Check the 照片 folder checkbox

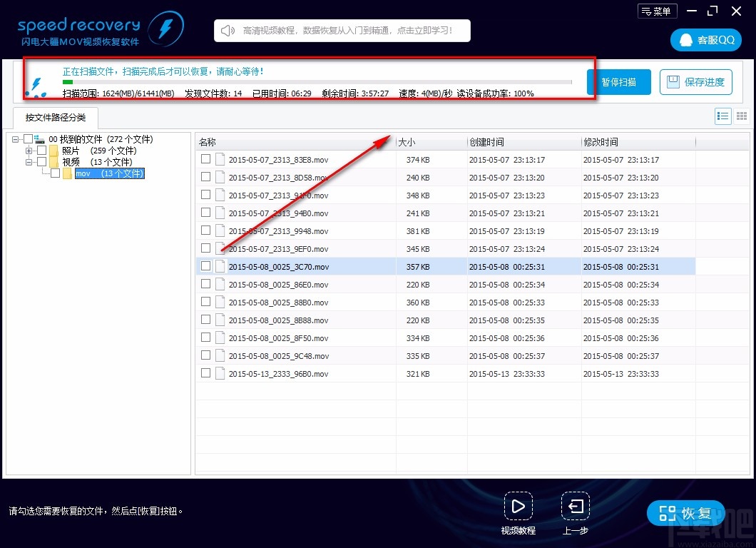coord(42,151)
